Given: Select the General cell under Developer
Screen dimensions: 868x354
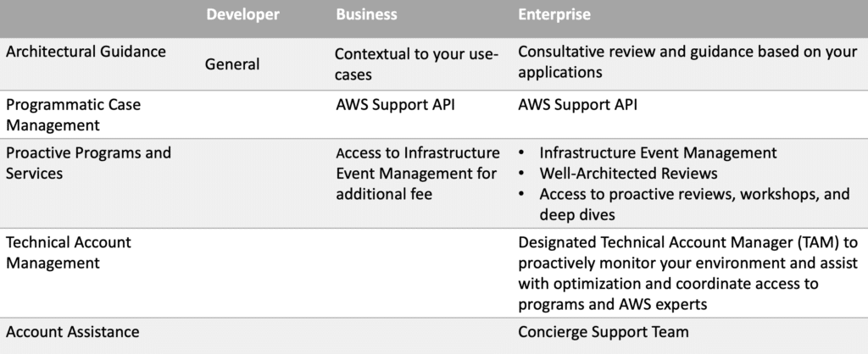Looking at the screenshot, I should (x=232, y=64).
